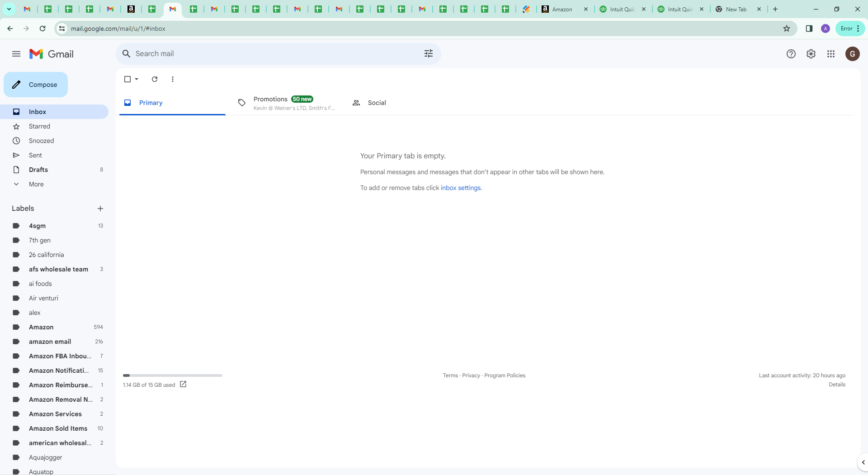Screen dimensions: 868x475
Task: Bookmark this page with star icon
Action: pyautogui.click(x=787, y=28)
